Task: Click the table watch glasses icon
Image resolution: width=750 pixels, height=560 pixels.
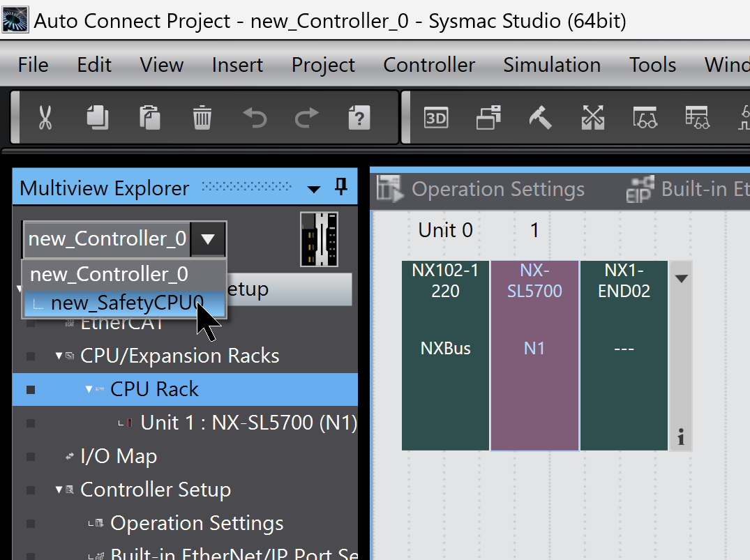Action: click(x=698, y=118)
